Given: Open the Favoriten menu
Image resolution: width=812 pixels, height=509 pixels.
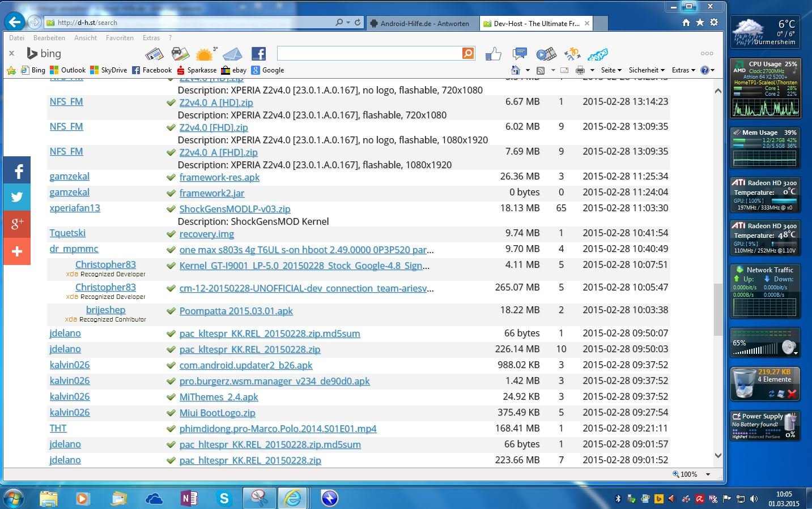Looking at the screenshot, I should [x=120, y=38].
